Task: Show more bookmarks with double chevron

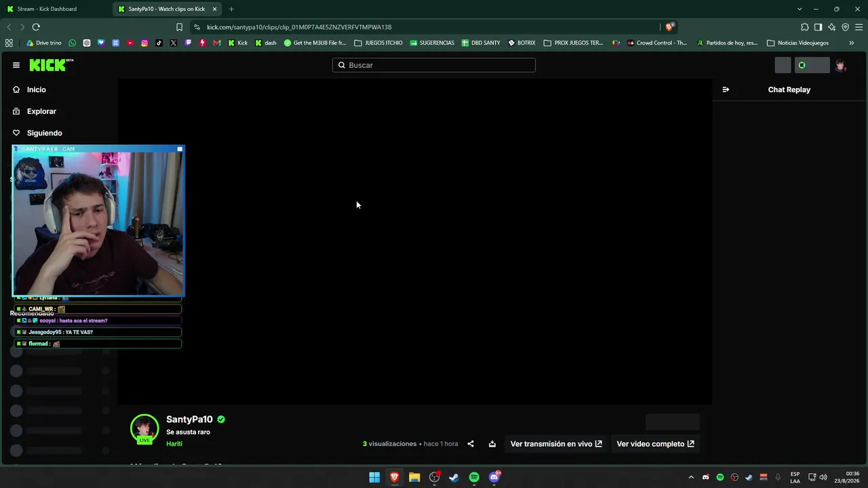Action: [x=852, y=43]
